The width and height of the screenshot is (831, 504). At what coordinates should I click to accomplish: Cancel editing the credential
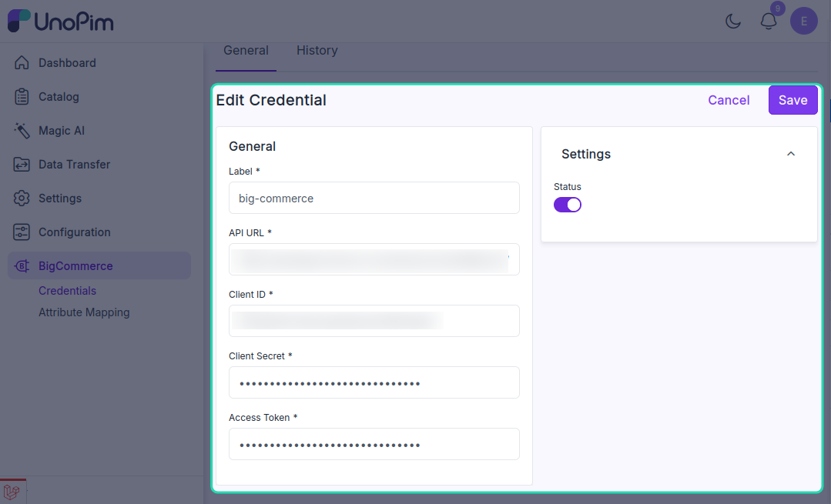click(729, 100)
